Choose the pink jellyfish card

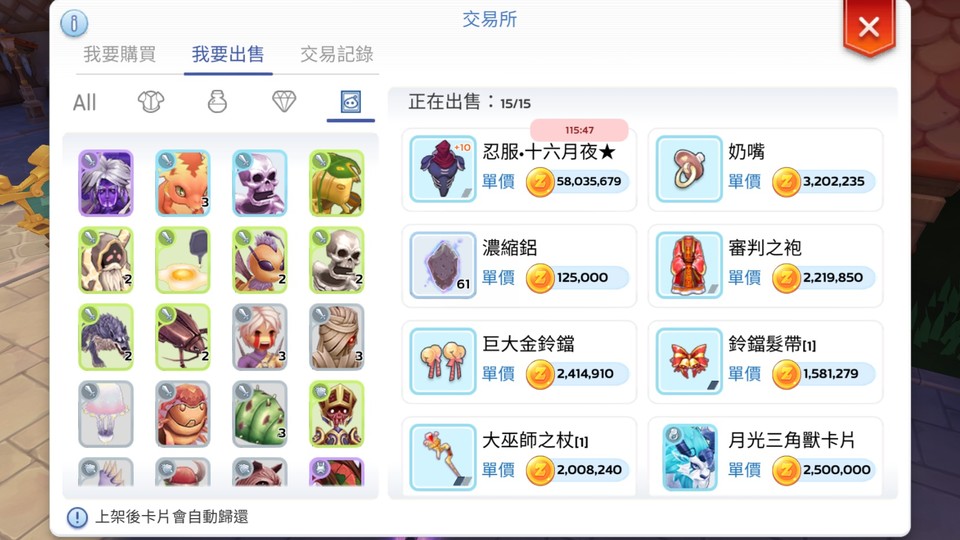point(106,414)
